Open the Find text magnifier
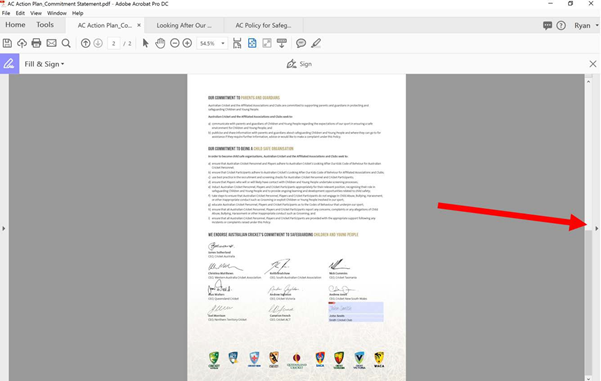This screenshot has height=381, width=601. (66, 43)
